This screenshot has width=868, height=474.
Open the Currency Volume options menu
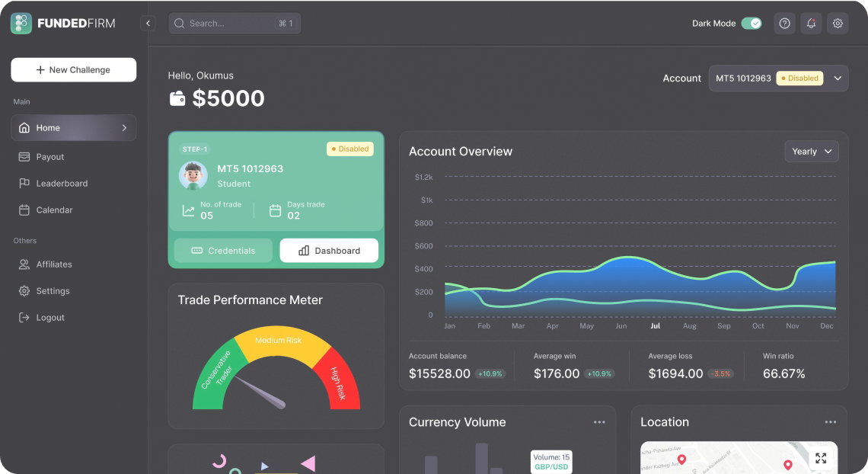[x=599, y=421]
